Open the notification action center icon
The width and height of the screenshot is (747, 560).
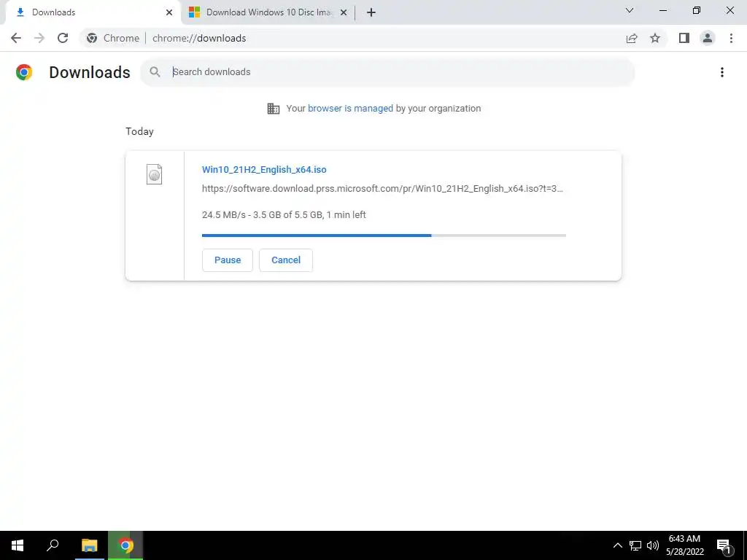pos(724,545)
